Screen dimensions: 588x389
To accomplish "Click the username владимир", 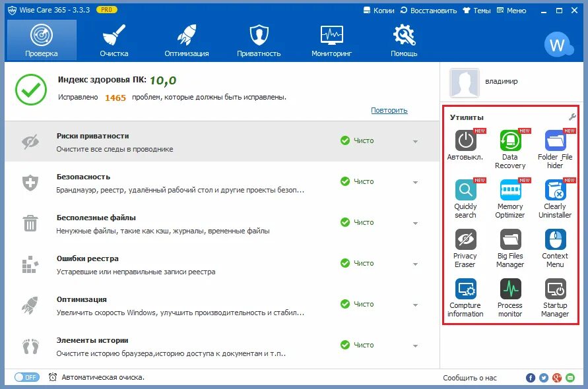I will pyautogui.click(x=502, y=81).
